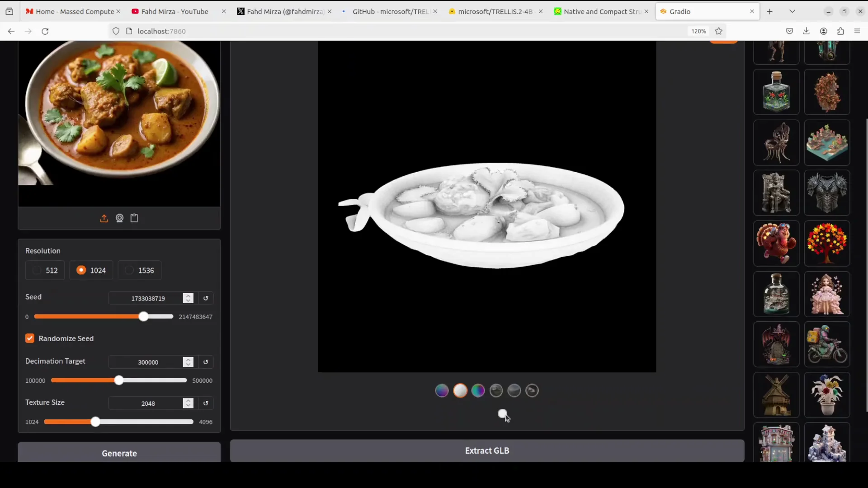
Task: Uncheck the Randomize Seed checkbox
Action: click(30, 338)
